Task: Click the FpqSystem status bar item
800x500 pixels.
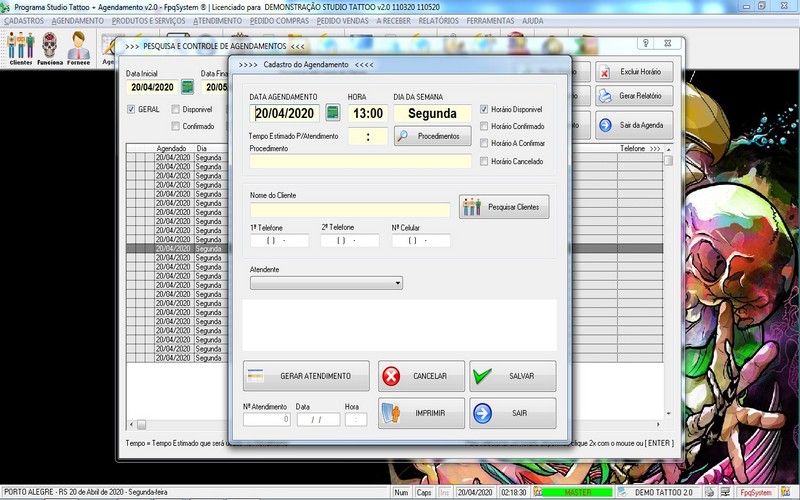Action: [x=756, y=492]
